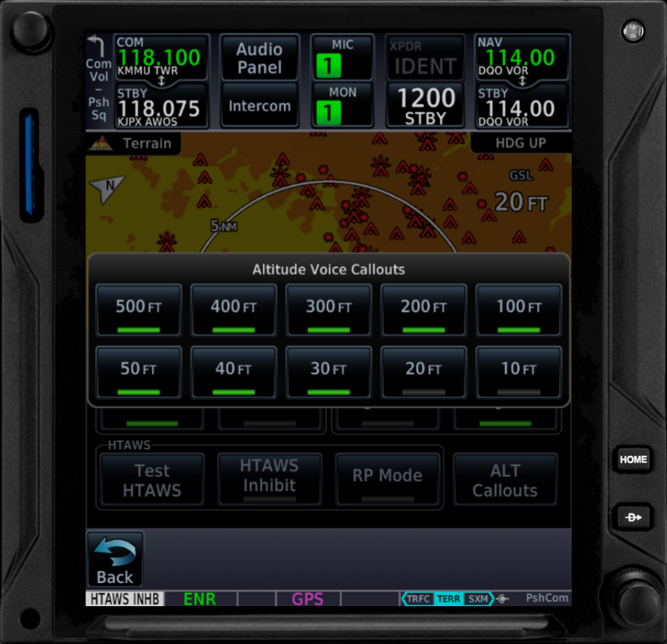Open the standby COM frequency 118.075
Image resolution: width=667 pixels, height=644 pixels.
162,107
